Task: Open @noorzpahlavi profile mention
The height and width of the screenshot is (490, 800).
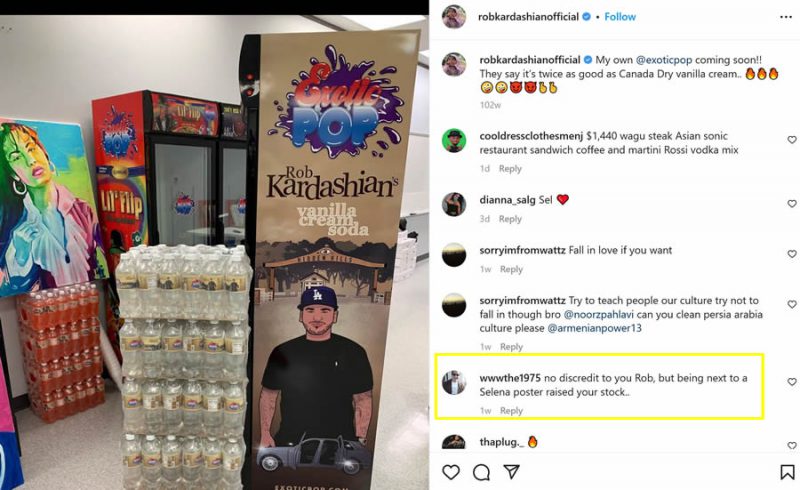Action: [x=595, y=314]
